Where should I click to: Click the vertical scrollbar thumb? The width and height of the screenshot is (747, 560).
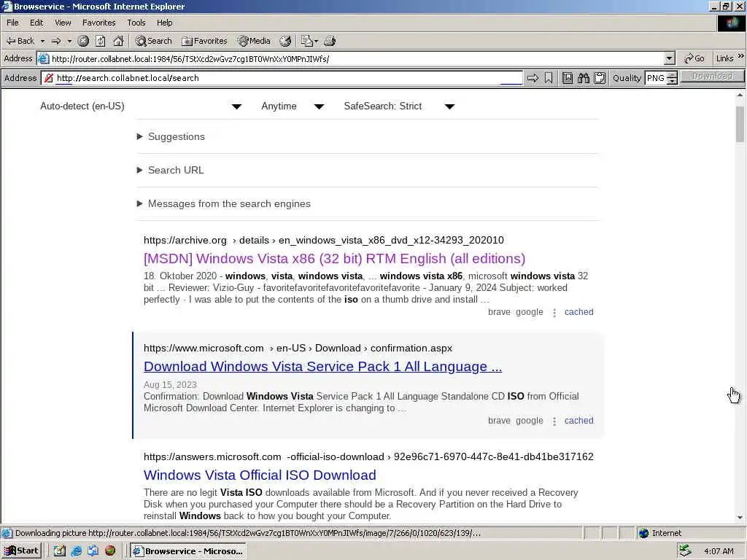[x=740, y=124]
